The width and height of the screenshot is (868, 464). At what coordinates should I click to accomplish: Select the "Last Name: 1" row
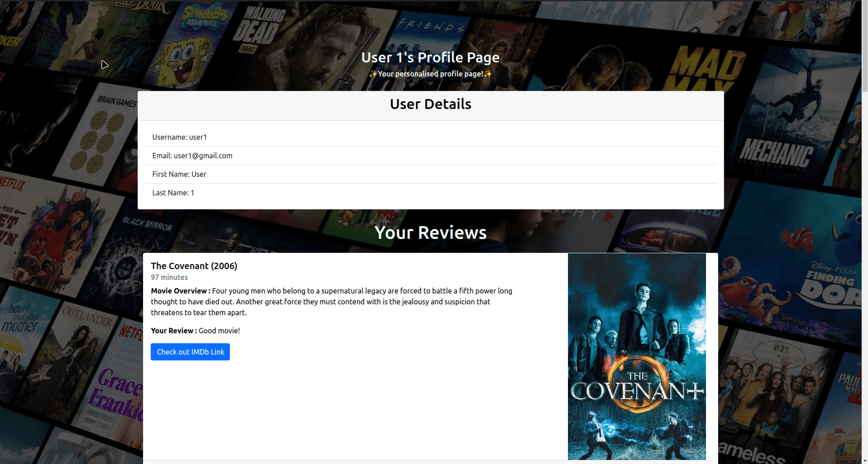tap(430, 193)
